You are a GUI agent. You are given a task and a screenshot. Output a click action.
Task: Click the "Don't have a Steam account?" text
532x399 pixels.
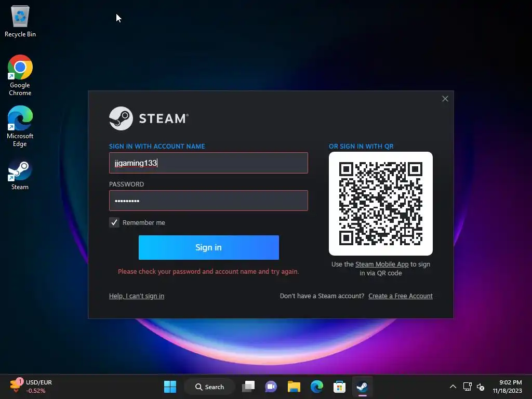(322, 296)
